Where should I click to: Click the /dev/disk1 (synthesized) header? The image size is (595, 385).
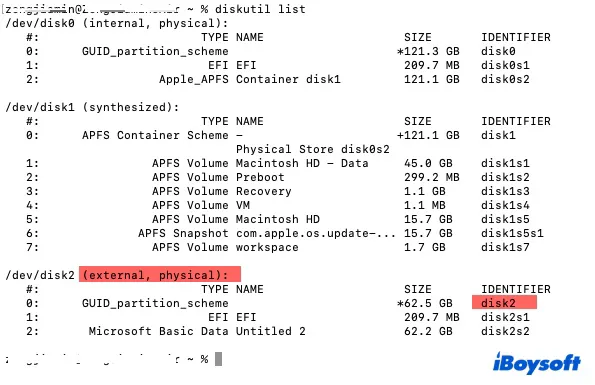92,107
